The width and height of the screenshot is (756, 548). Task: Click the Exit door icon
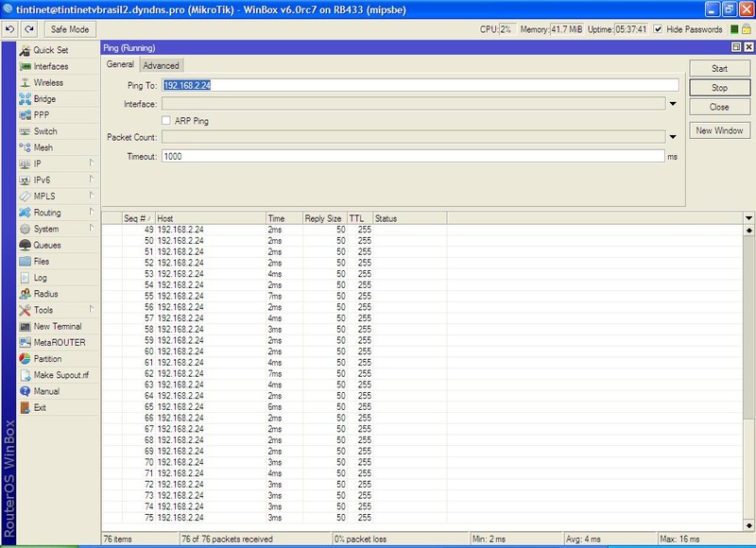tap(26, 408)
